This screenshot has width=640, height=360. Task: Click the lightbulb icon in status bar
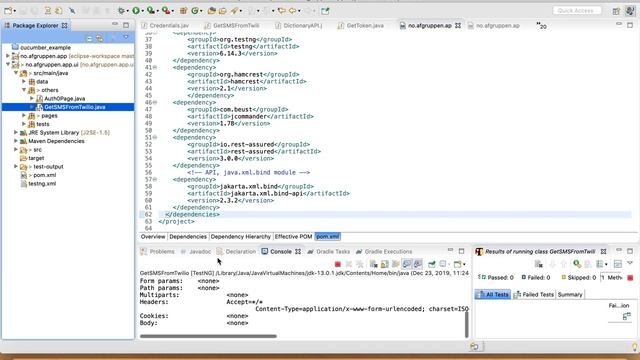click(634, 347)
